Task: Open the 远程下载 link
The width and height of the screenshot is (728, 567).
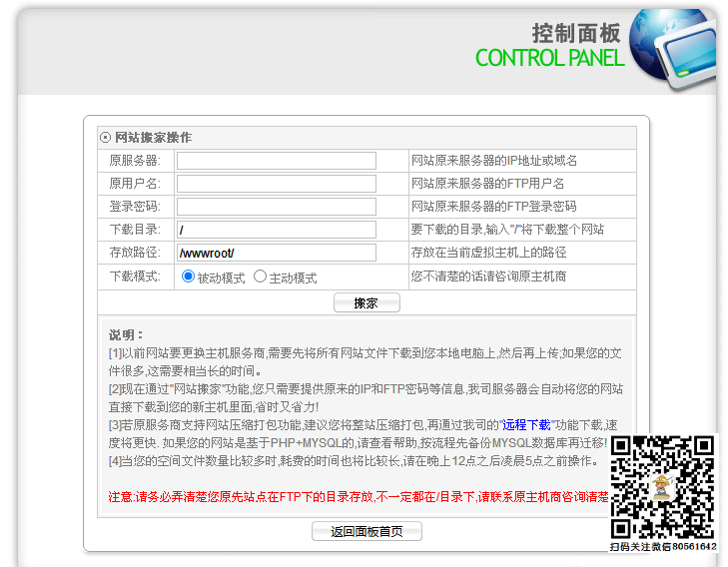Action: pyautogui.click(x=525, y=425)
